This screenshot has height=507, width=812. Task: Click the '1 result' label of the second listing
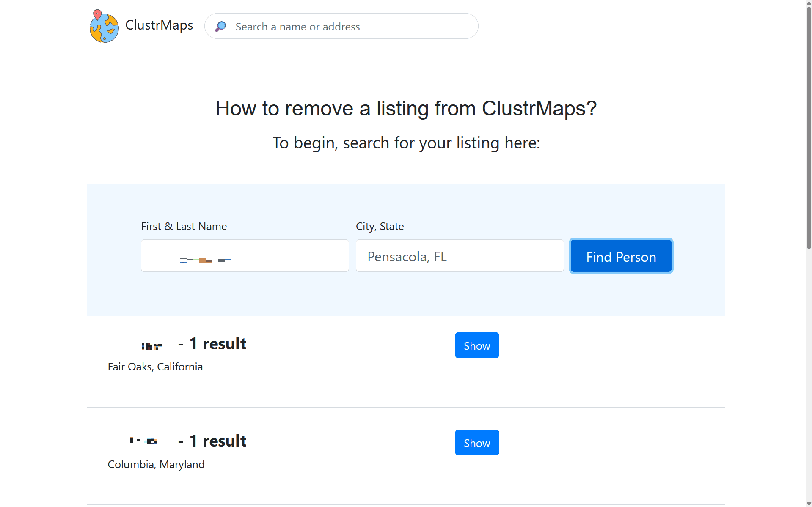(218, 441)
